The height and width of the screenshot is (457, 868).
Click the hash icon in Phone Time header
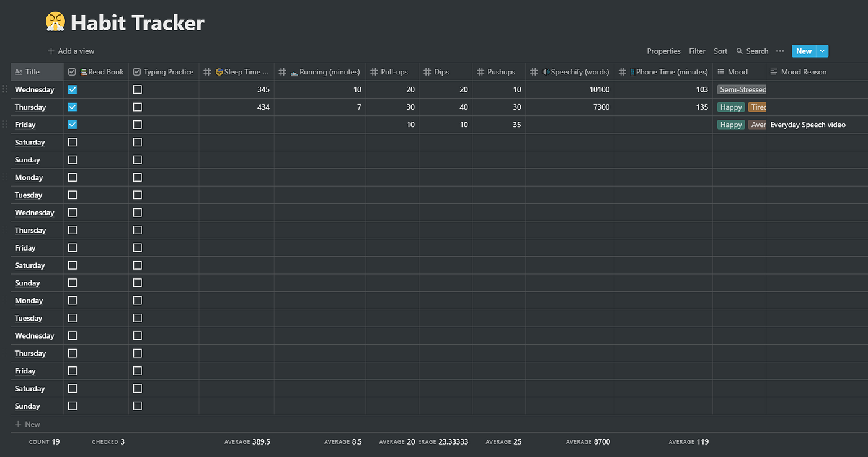[622, 72]
